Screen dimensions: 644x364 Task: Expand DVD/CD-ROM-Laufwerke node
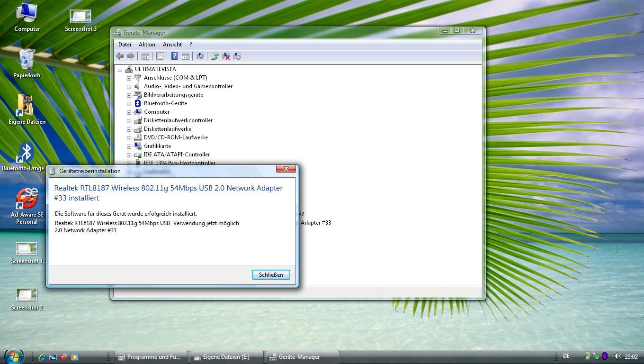tap(129, 138)
